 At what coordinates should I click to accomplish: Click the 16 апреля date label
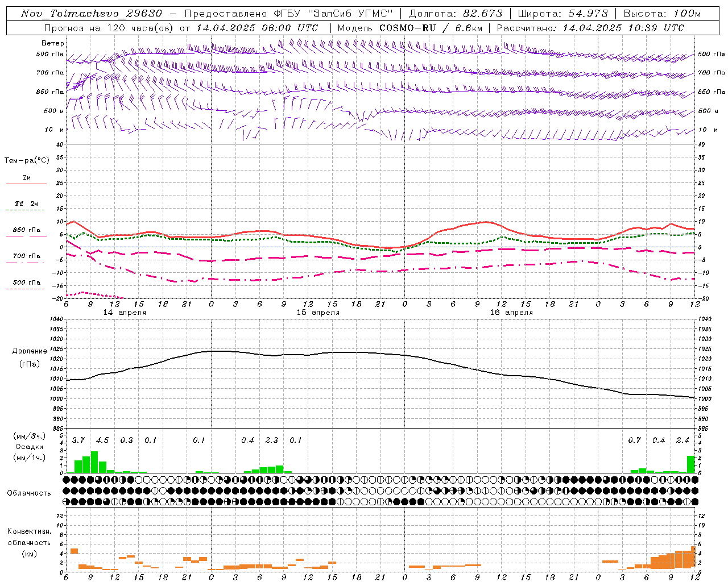(511, 313)
